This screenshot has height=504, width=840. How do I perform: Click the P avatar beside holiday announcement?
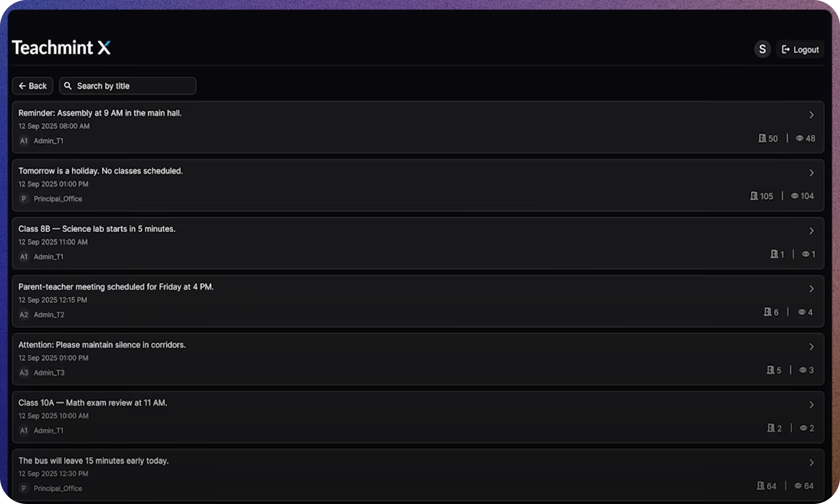24,199
